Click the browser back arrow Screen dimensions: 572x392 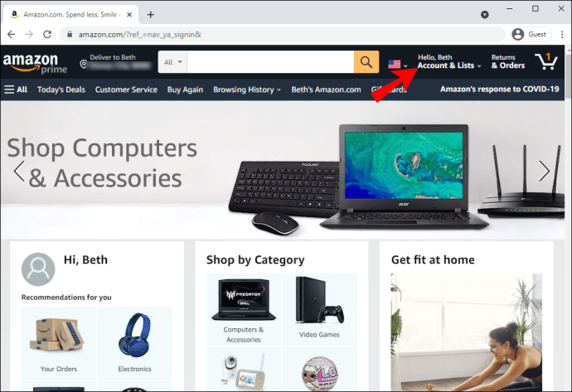coord(12,34)
